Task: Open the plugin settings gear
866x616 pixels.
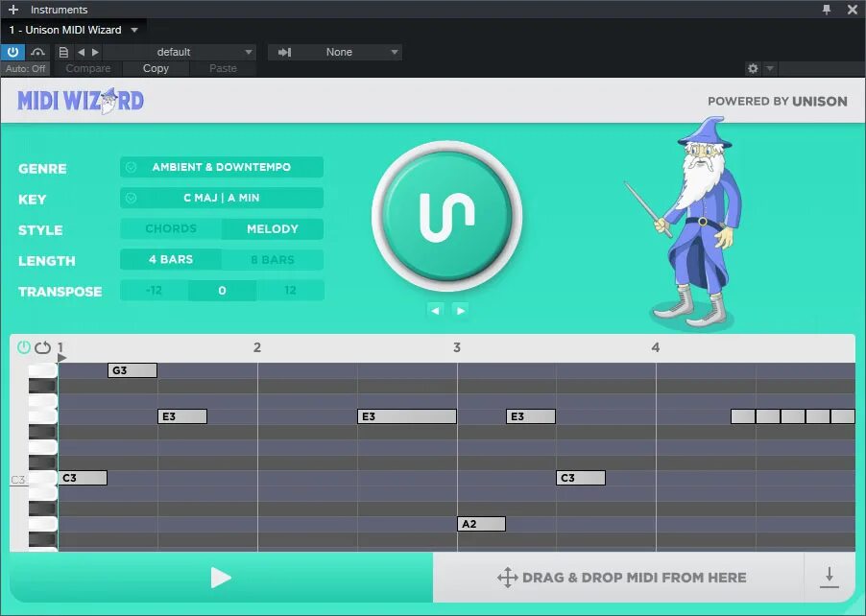Action: 753,68
